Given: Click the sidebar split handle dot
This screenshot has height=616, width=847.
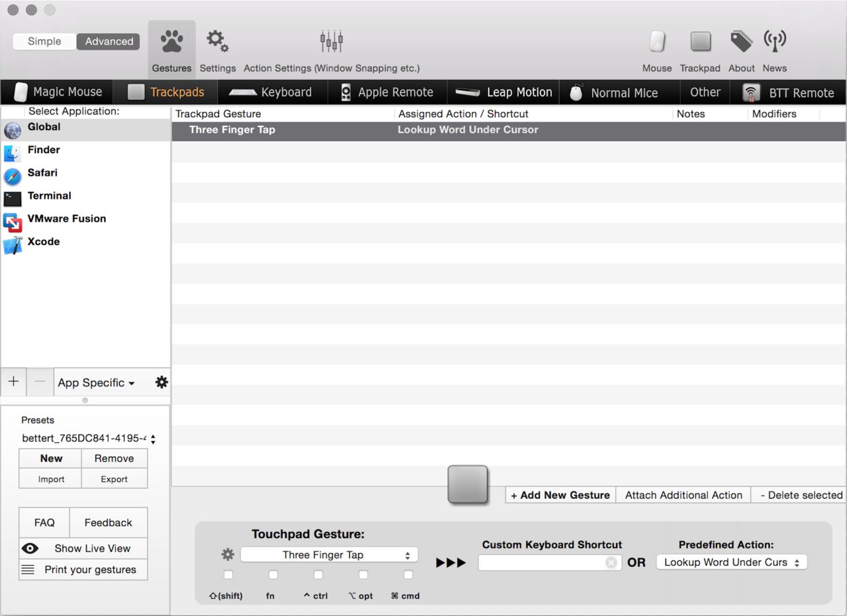Looking at the screenshot, I should [85, 400].
